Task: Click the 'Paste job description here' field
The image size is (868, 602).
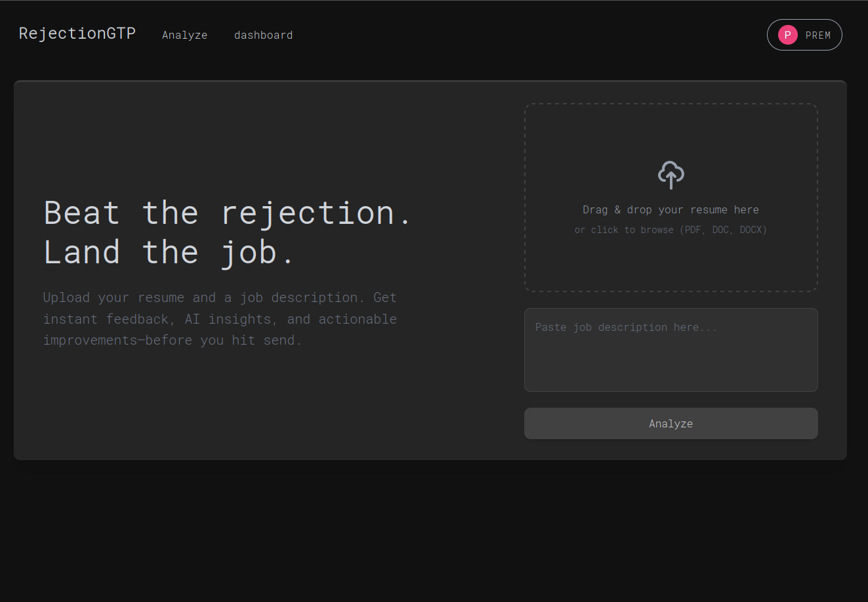Action: click(x=671, y=350)
